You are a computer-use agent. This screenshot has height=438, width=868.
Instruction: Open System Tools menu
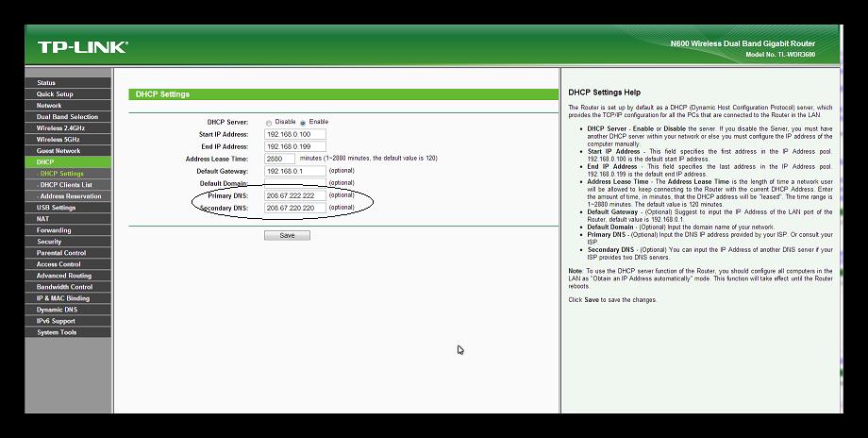click(x=68, y=332)
